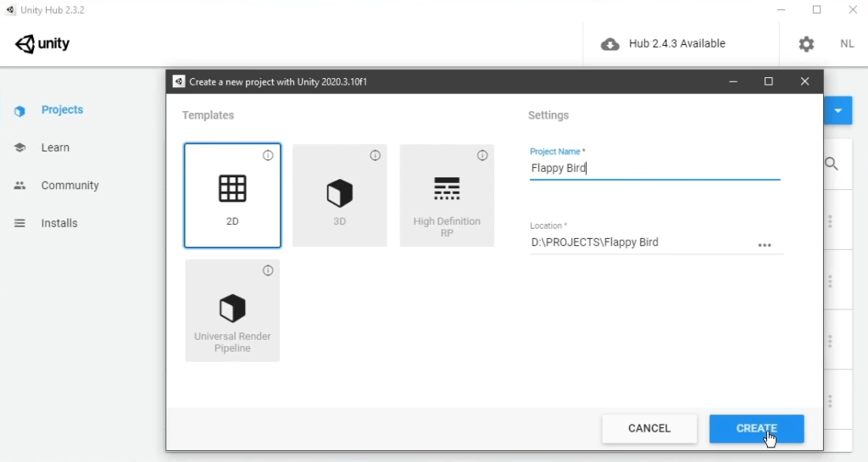Click the Hub 2.4.3 Available cloud download icon
Screen dimensions: 868x462
point(610,44)
